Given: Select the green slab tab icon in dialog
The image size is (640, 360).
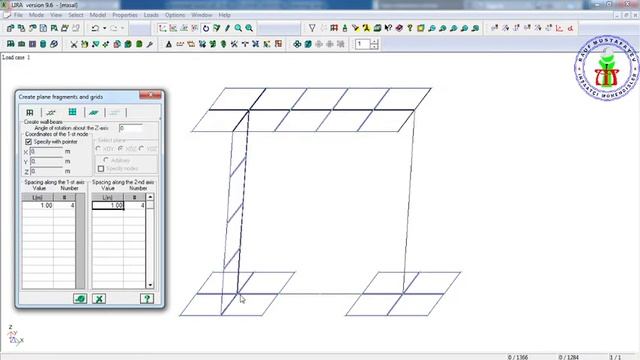Looking at the screenshot, I should [94, 112].
